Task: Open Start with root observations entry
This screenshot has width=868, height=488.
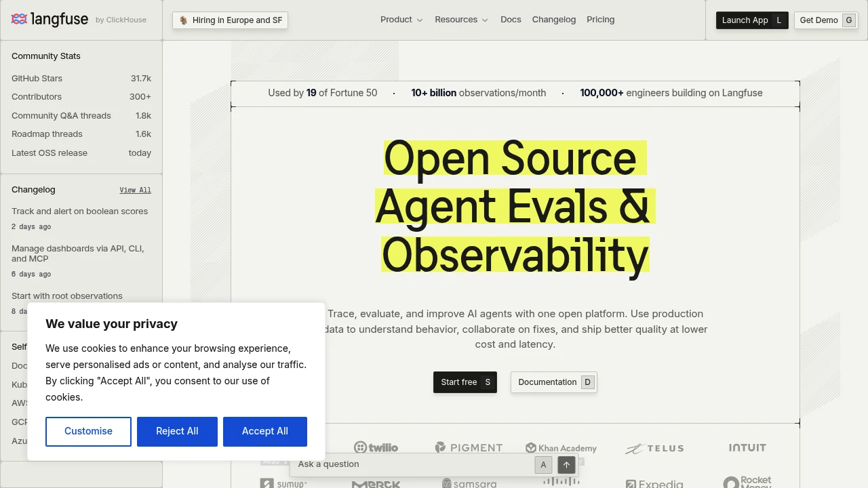Action: click(x=67, y=296)
